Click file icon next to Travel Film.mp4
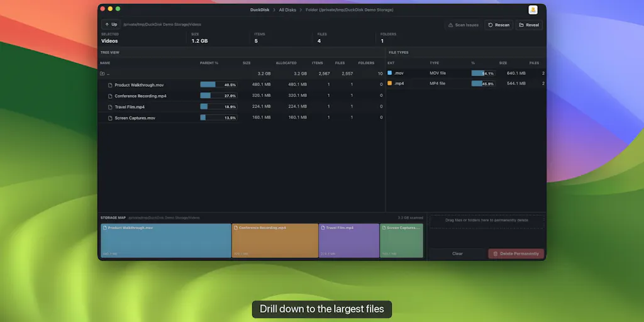The image size is (644, 322). click(x=110, y=107)
